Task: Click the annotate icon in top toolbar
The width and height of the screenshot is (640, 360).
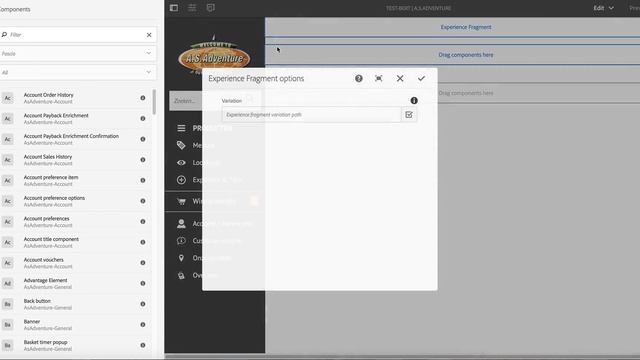Action: tap(211, 8)
